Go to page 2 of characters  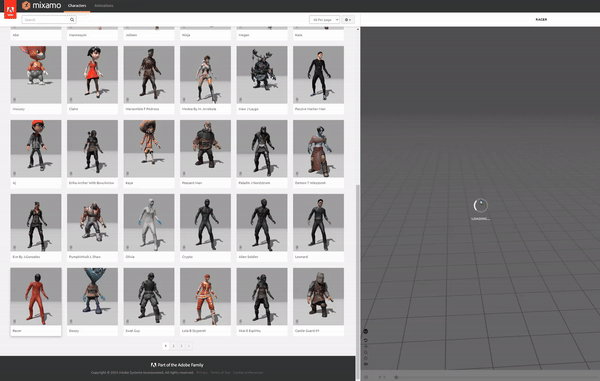tap(173, 346)
